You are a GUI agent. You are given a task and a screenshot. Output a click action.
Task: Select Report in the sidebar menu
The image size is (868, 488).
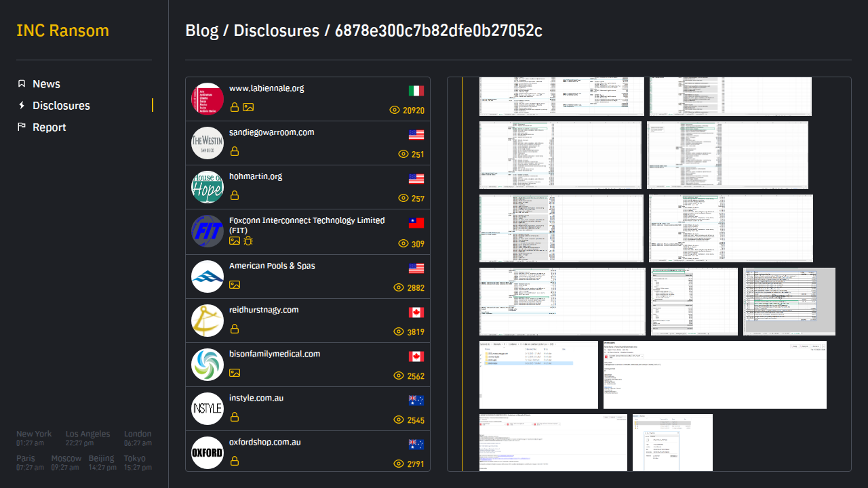(50, 127)
